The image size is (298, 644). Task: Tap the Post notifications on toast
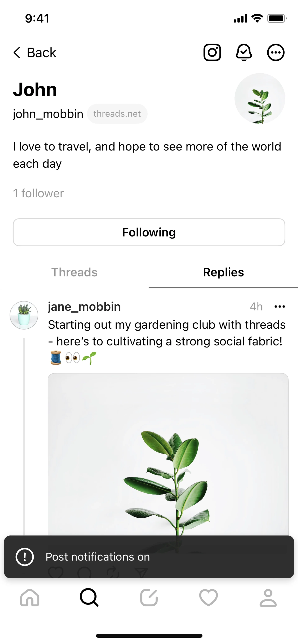(149, 557)
